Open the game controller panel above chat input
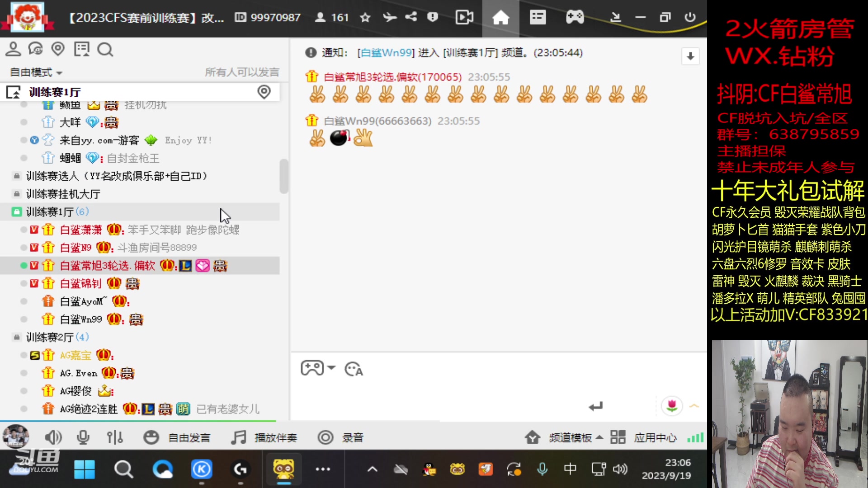The height and width of the screenshot is (488, 868). pyautogui.click(x=313, y=368)
